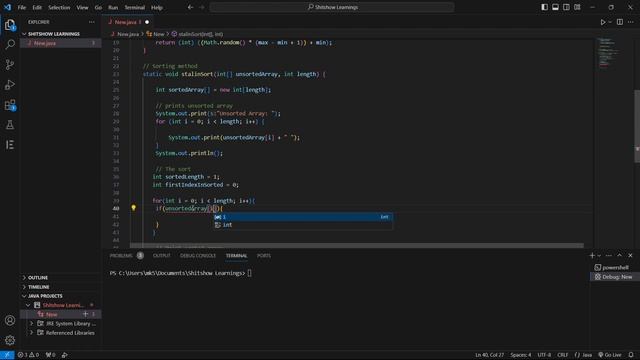The image size is (640, 360).
Task: Switch to the OUTPUT panel tab
Action: point(162,256)
